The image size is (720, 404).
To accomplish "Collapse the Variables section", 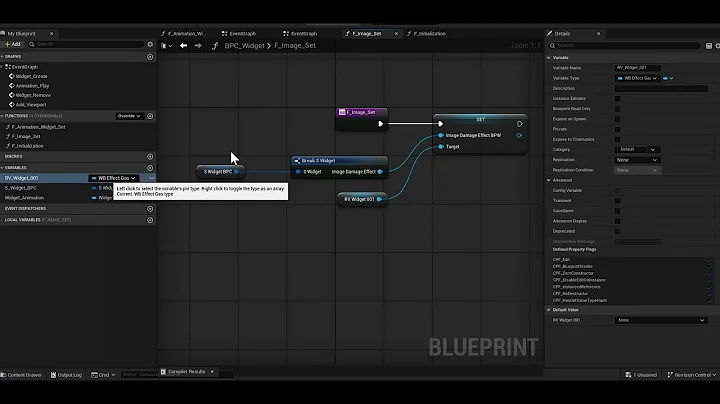I will pyautogui.click(x=2, y=168).
